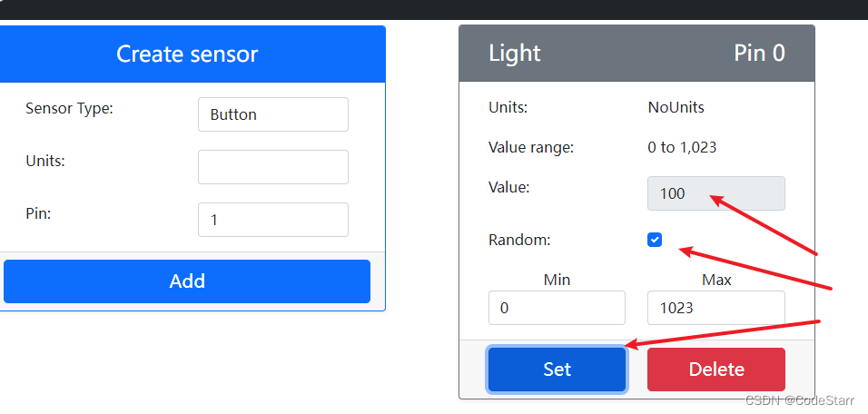Viewport: 868px width, 414px height.
Task: Click the Max label above the input
Action: 716,280
